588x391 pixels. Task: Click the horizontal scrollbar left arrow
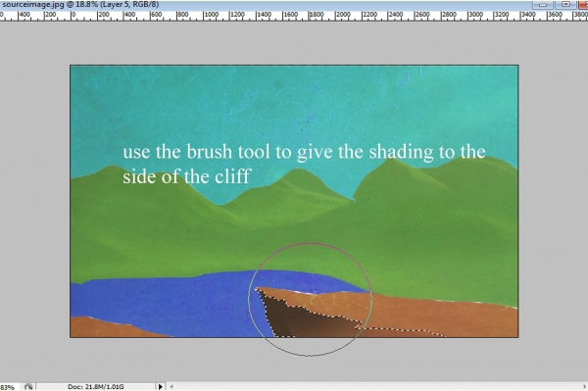(x=171, y=386)
